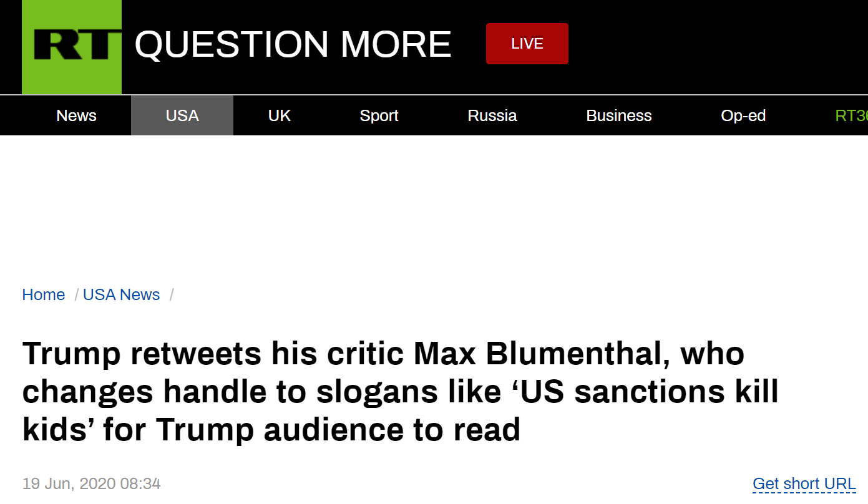
Task: Go to the News section
Action: coord(76,115)
